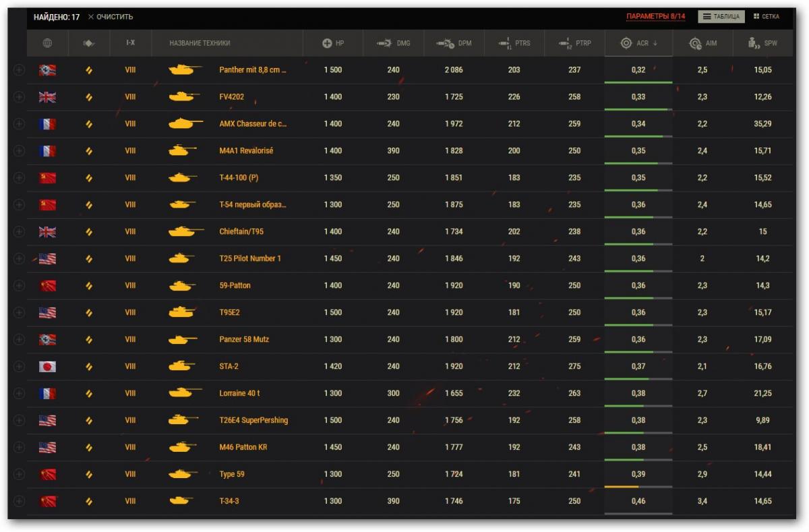Sort by the I-X tier column

click(131, 43)
